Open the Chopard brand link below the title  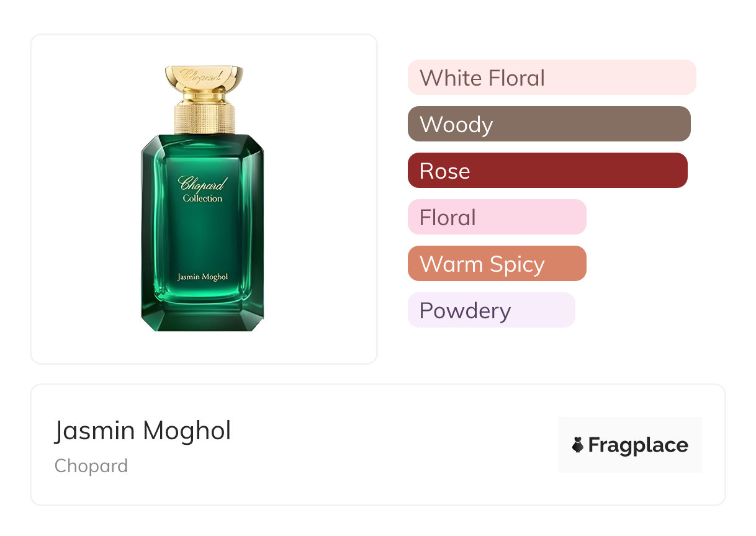91,466
